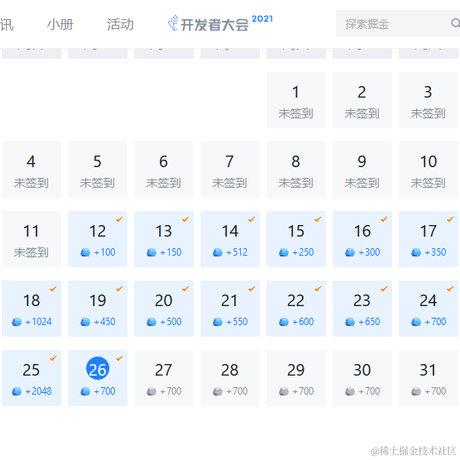The image size is (460, 460).
Task: Click the +650 reward text
Action: click(x=369, y=322)
